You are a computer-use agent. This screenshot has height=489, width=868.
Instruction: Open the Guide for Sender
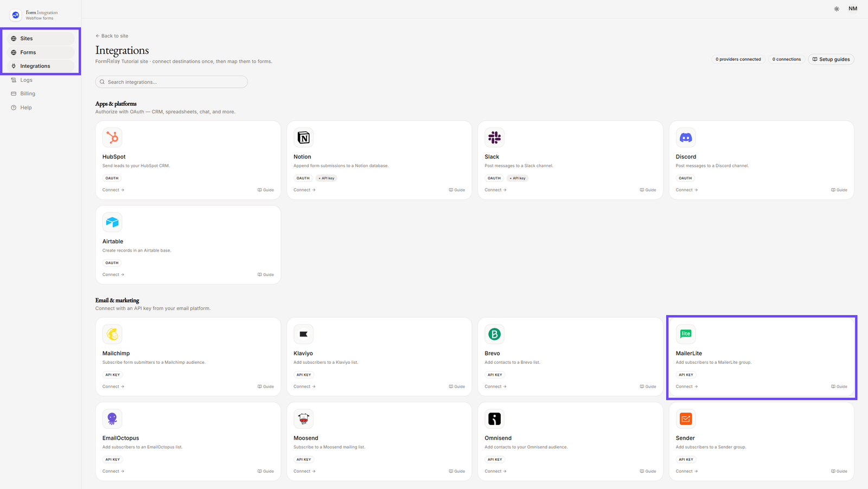tap(839, 471)
